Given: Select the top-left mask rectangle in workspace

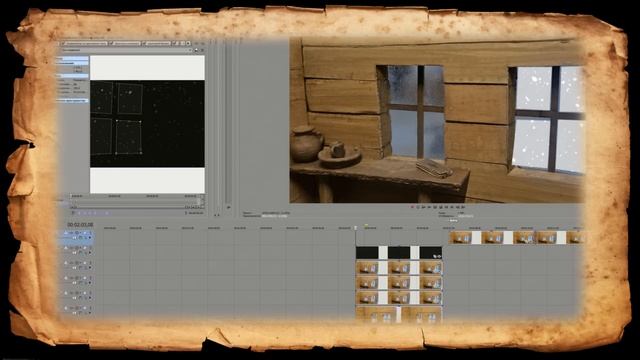Looking at the screenshot, I should pyautogui.click(x=102, y=98).
